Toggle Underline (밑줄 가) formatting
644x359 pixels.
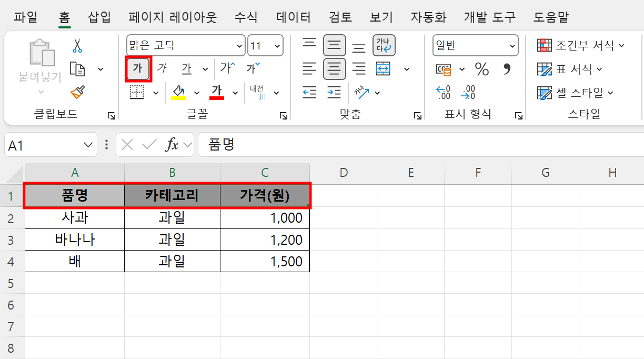(x=186, y=68)
